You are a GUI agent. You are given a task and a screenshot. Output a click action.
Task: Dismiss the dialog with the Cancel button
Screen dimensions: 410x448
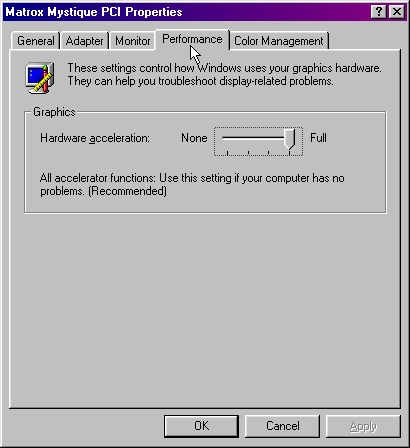[x=282, y=426]
